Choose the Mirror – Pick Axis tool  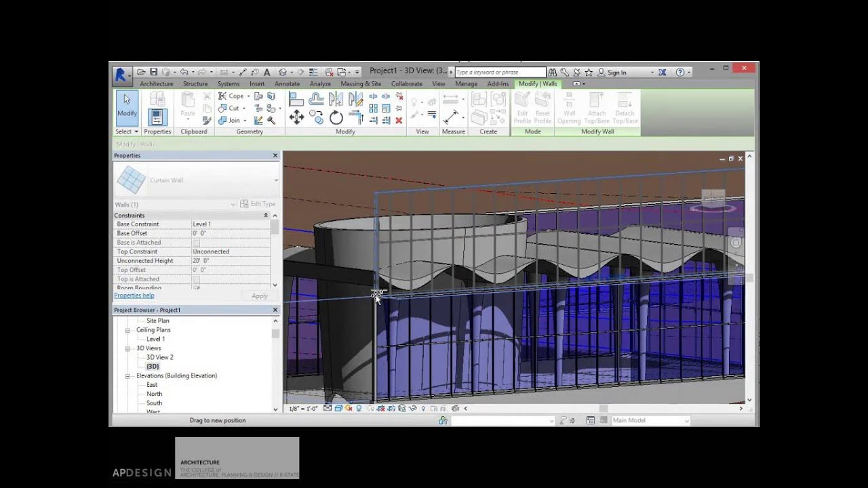(336, 99)
